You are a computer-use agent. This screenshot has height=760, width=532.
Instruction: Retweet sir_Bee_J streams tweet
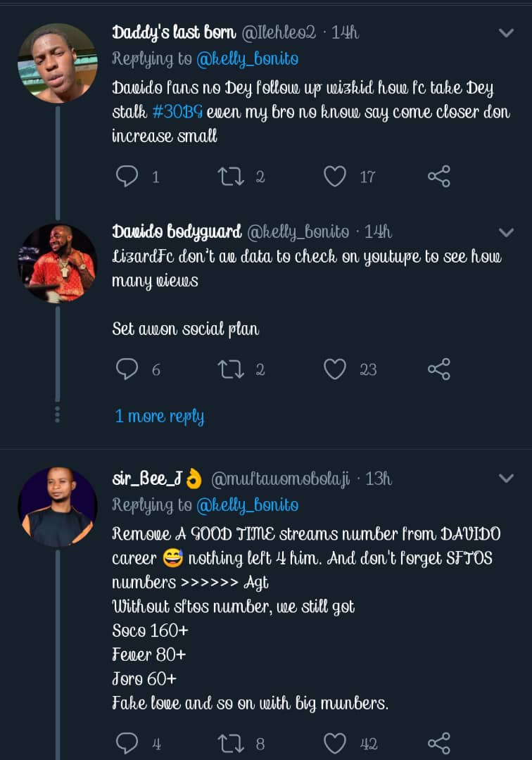(232, 742)
